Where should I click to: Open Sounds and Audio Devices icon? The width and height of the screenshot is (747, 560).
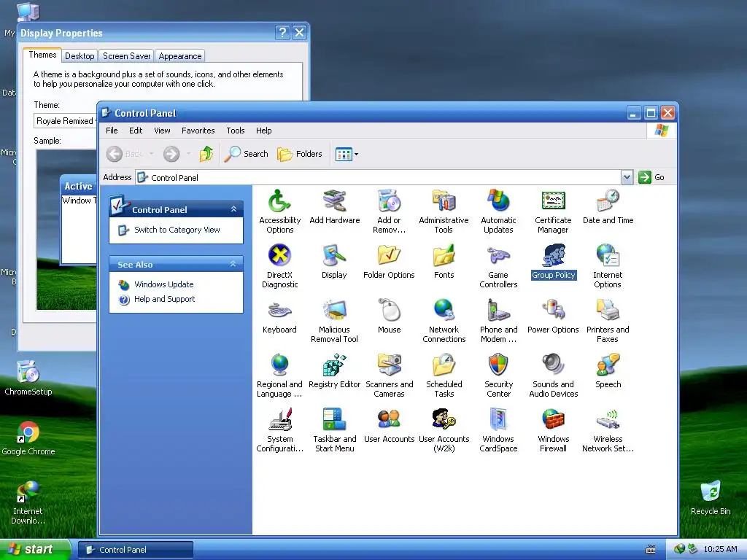coord(553,365)
